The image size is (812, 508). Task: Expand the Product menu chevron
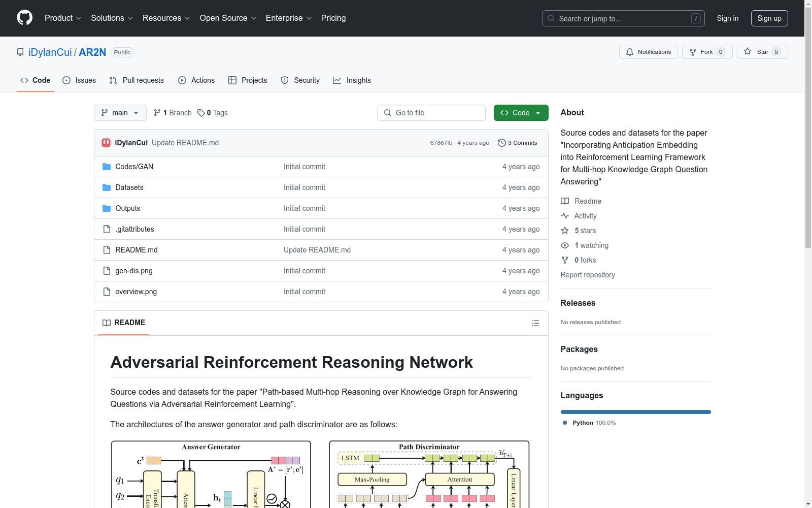[x=79, y=18]
